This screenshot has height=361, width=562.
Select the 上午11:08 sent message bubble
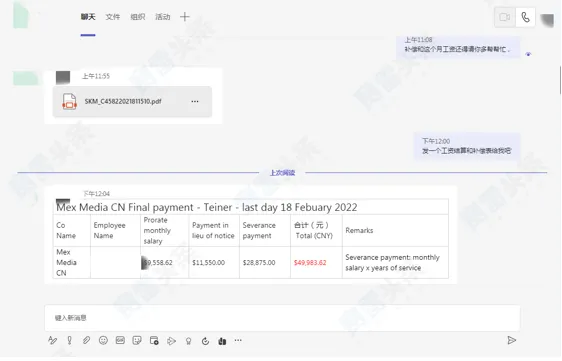tap(458, 46)
